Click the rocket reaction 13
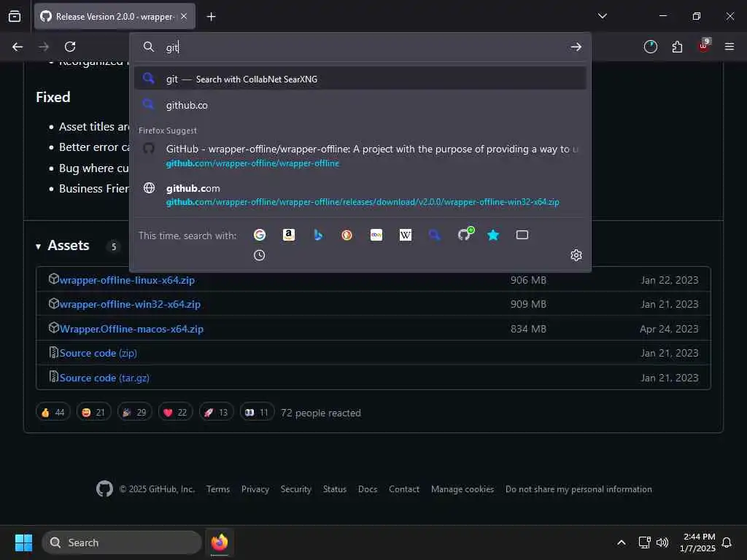This screenshot has width=747, height=560. [x=216, y=413]
